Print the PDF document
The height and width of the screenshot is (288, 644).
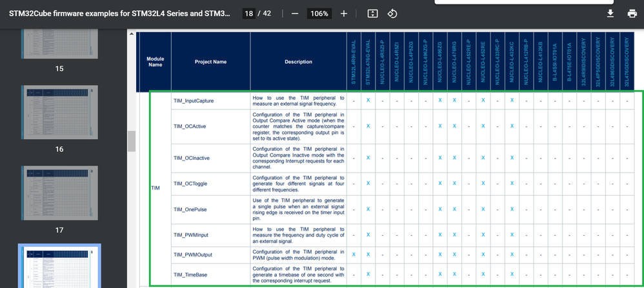[632, 14]
